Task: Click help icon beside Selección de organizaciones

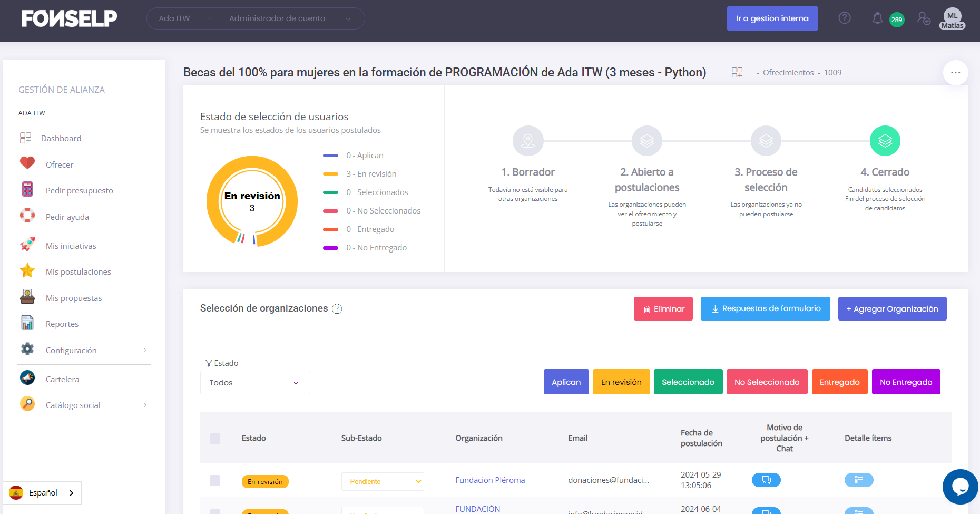Action: click(337, 309)
